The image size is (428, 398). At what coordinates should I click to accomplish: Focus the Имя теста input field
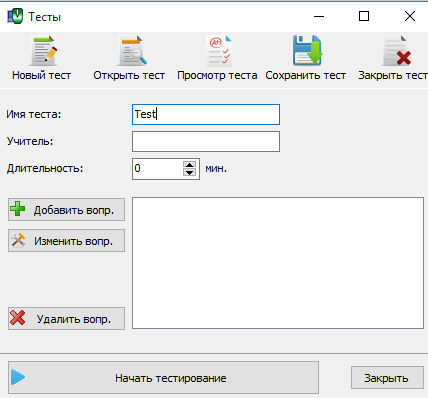pyautogui.click(x=206, y=115)
